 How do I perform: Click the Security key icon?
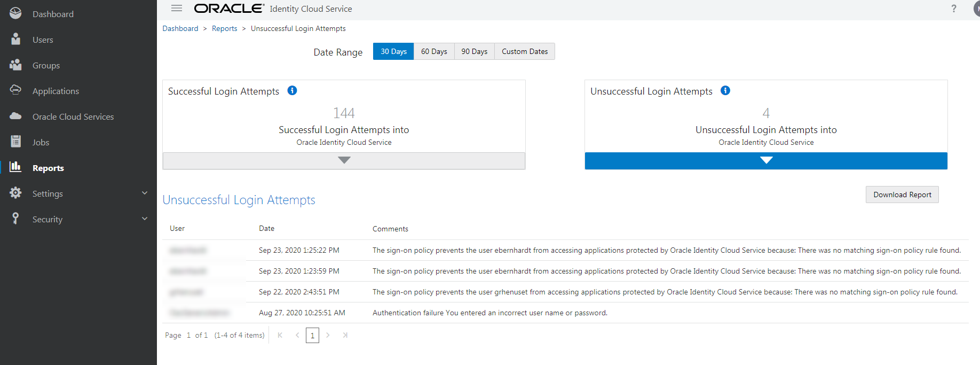pos(15,218)
